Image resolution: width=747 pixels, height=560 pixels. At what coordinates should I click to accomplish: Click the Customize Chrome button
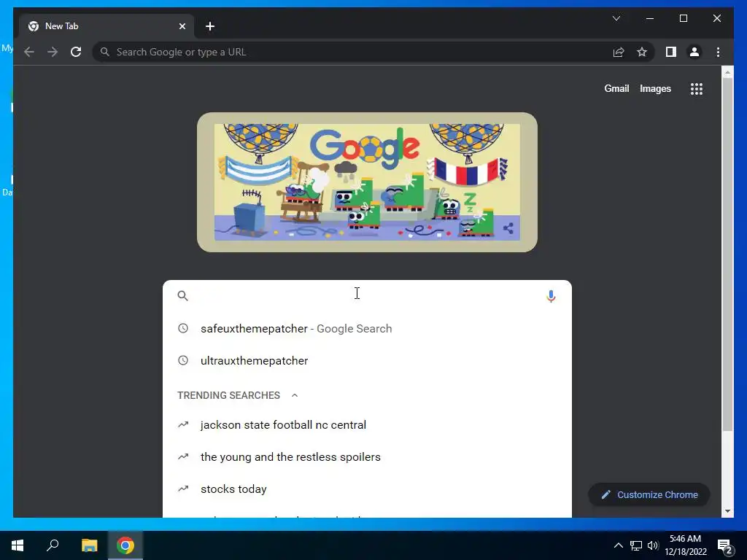(649, 495)
